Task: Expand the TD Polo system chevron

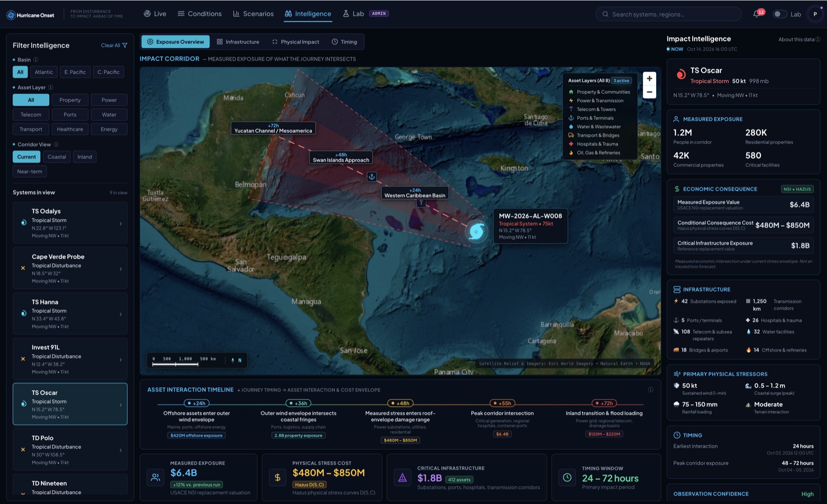Action: 121,450
